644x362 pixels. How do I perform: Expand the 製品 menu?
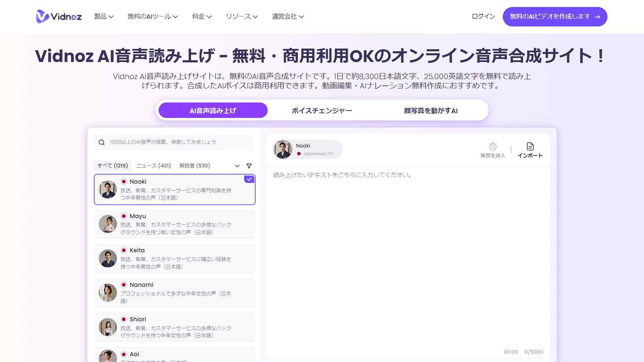(x=104, y=16)
